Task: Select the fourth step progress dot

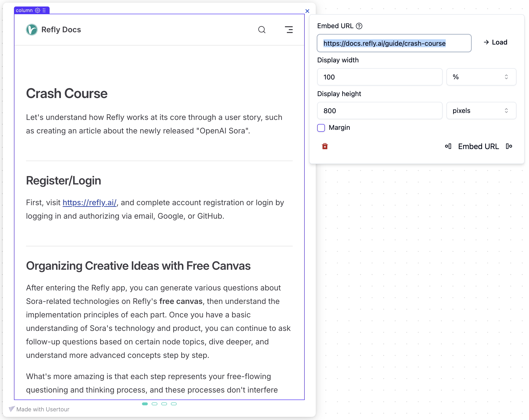Action: click(x=174, y=404)
